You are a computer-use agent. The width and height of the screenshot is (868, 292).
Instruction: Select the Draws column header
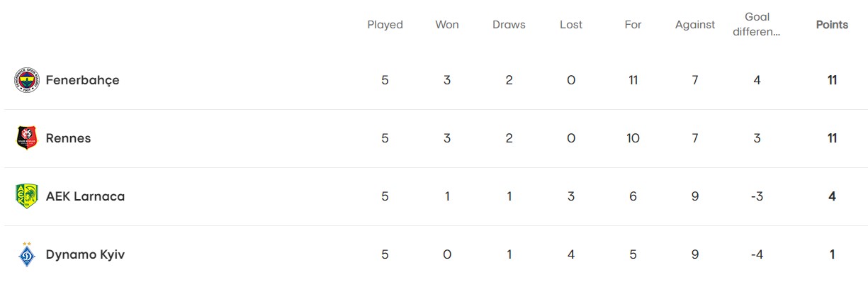coord(509,25)
